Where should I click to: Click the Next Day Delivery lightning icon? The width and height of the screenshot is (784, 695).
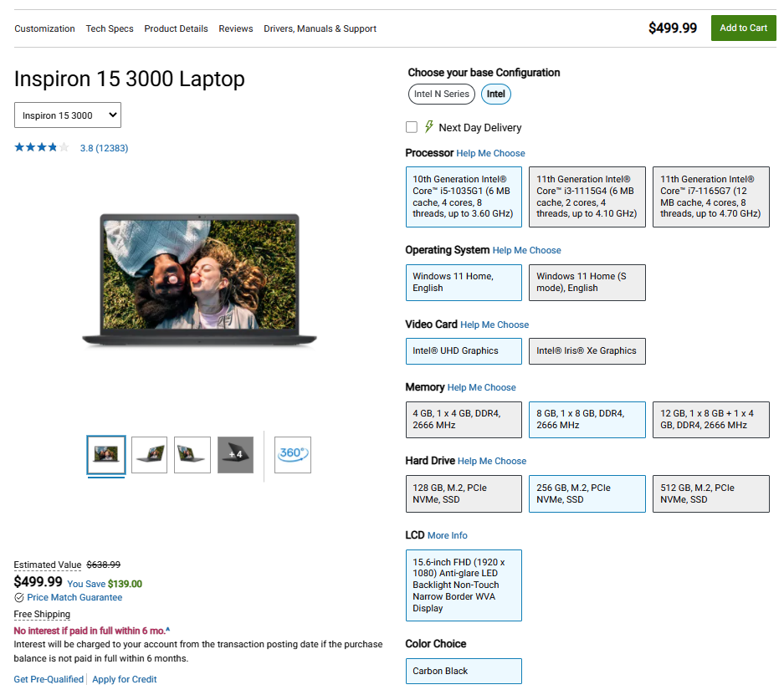[429, 127]
